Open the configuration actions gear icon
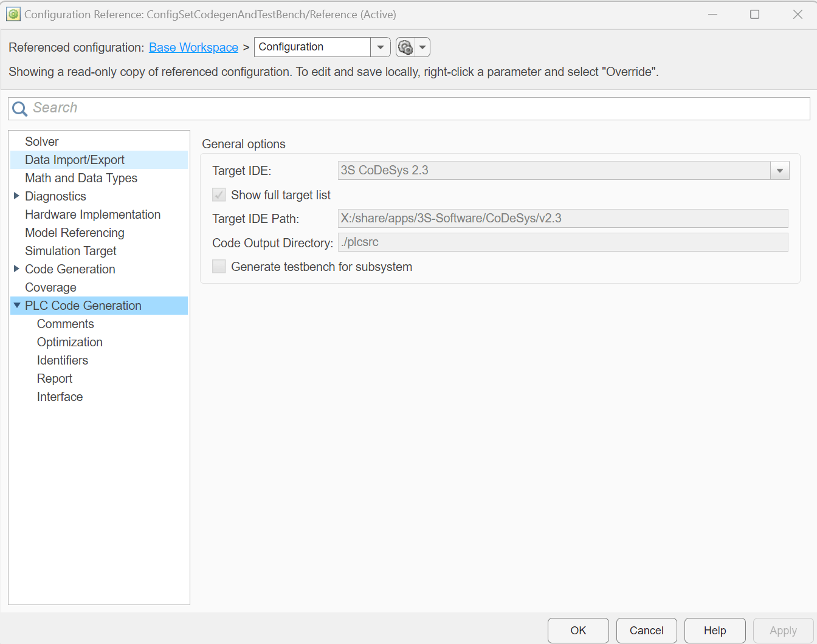The height and width of the screenshot is (644, 817). click(x=405, y=47)
